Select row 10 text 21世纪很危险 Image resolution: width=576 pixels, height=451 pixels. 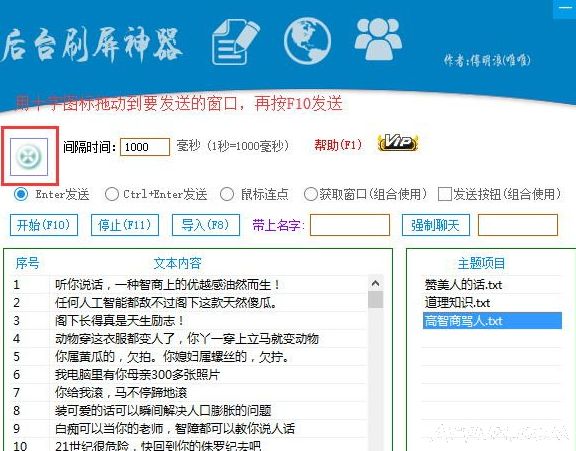pyautogui.click(x=158, y=445)
